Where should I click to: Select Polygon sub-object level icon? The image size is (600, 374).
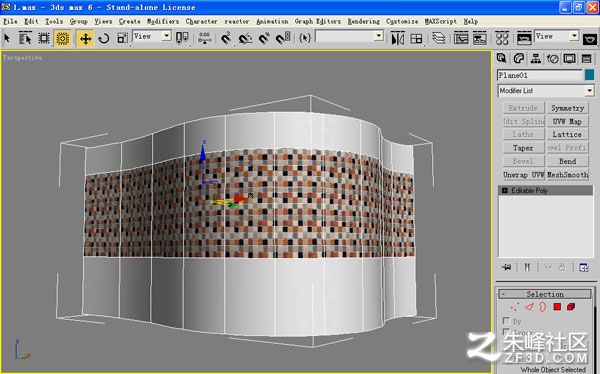point(557,307)
